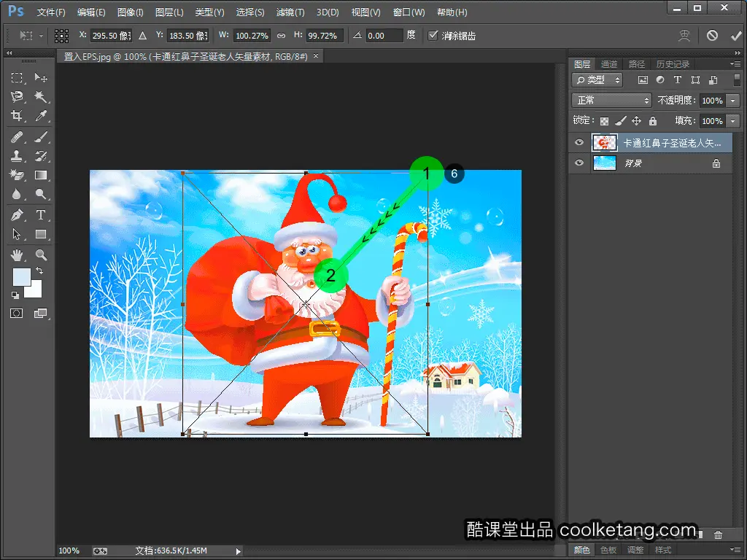Select the Eraser tool
Screen dimensions: 747x560
[x=17, y=175]
